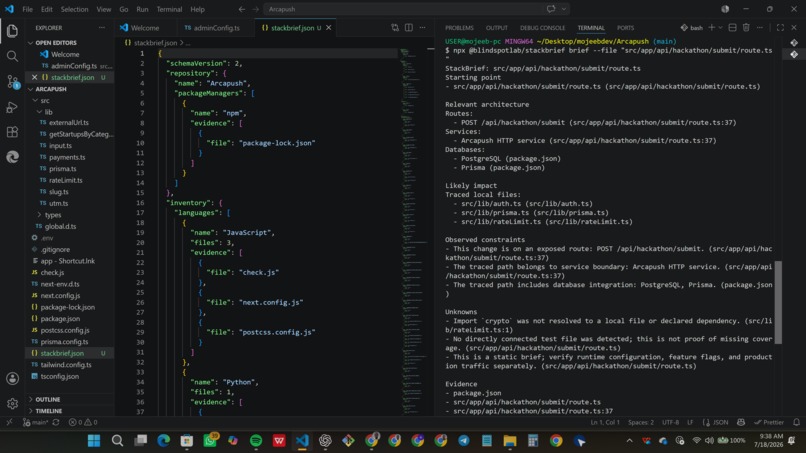This screenshot has width=806, height=453.
Task: Expand the Timeline section
Action: [31, 411]
